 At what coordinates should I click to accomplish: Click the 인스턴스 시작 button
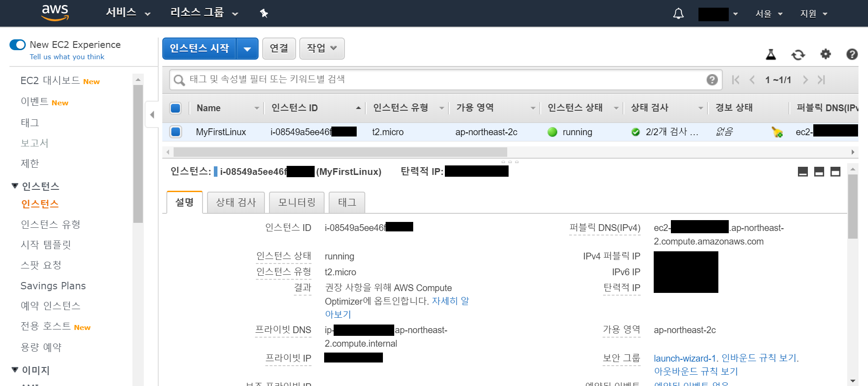[199, 48]
